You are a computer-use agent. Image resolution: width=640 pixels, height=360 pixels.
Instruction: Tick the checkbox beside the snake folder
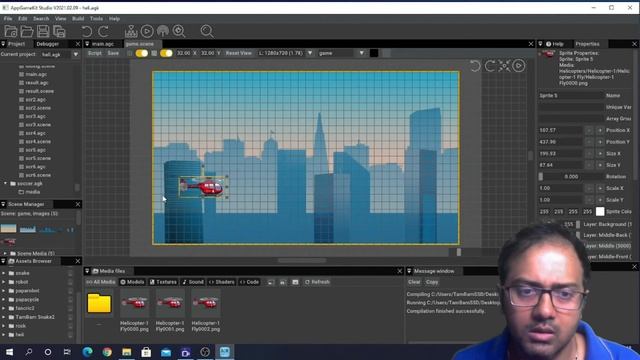coord(70,273)
